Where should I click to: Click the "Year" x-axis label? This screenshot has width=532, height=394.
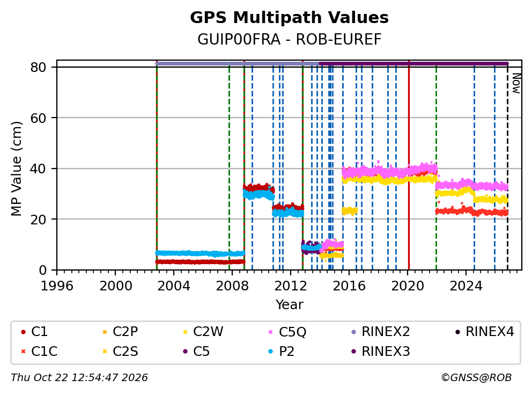289,305
